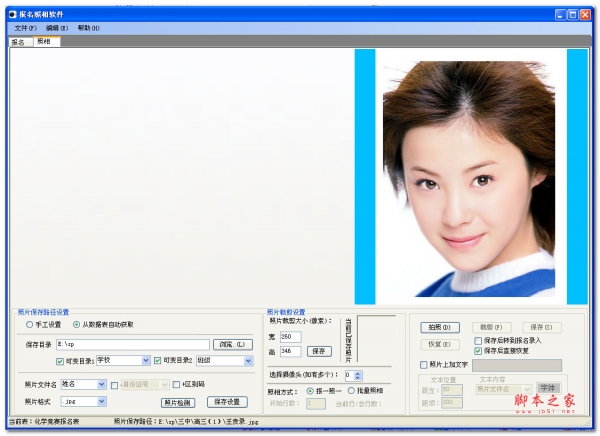Click the camera selection number field
Viewport: 600px width, 436px height.
(349, 376)
